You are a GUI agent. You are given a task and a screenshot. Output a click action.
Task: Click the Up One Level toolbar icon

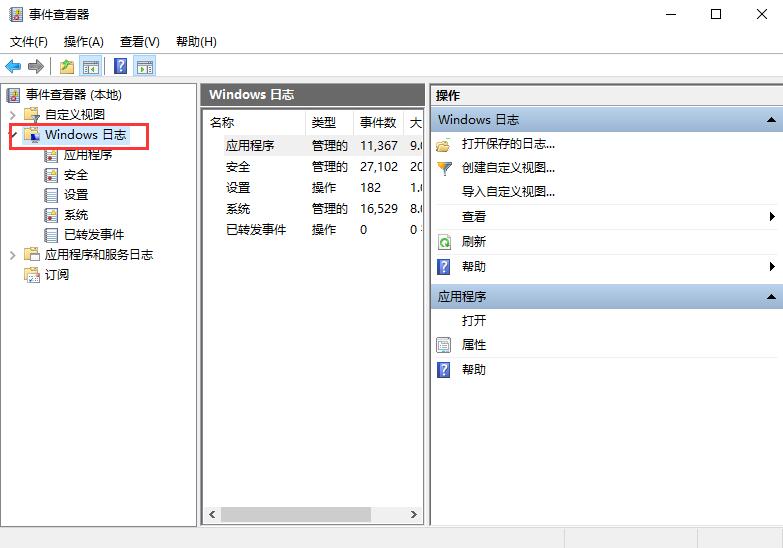click(66, 67)
